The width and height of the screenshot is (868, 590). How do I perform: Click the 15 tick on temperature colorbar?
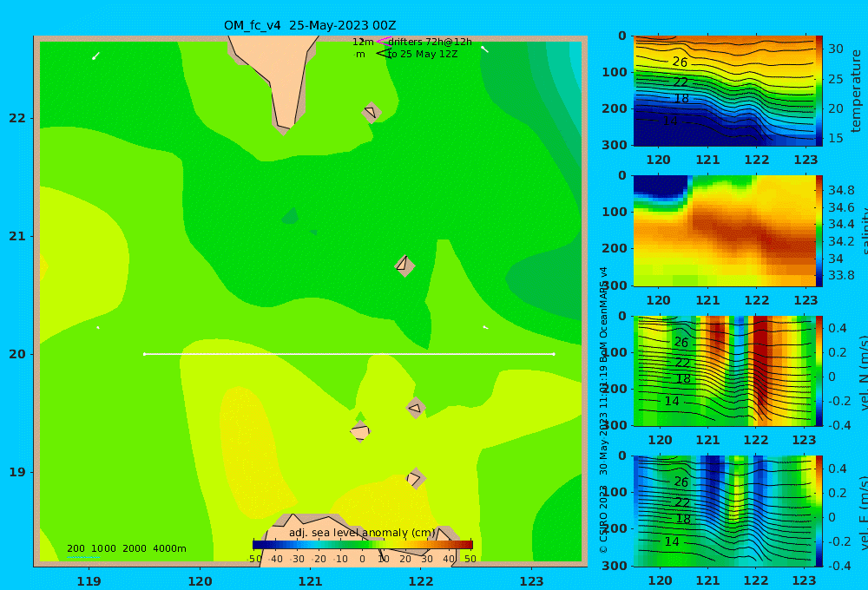coord(835,138)
